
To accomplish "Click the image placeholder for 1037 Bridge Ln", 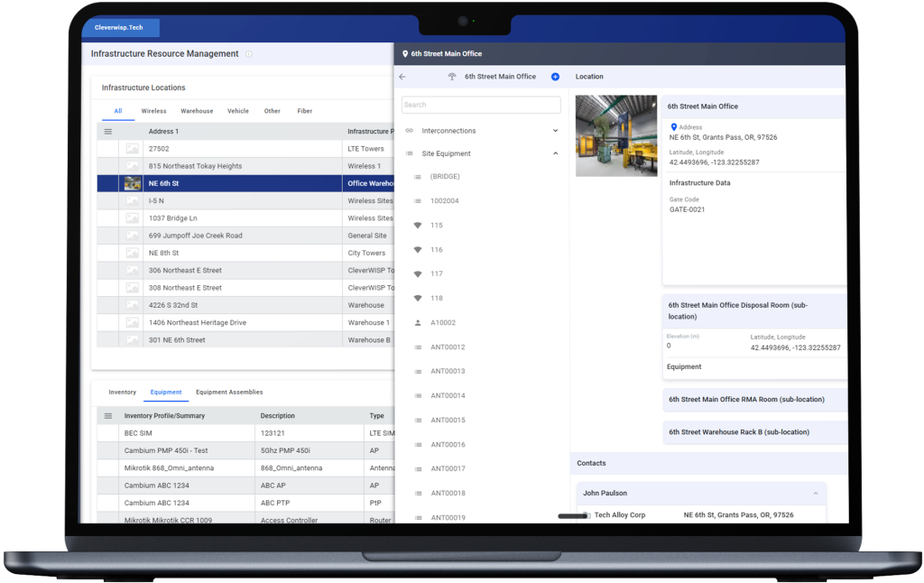I will pos(132,218).
